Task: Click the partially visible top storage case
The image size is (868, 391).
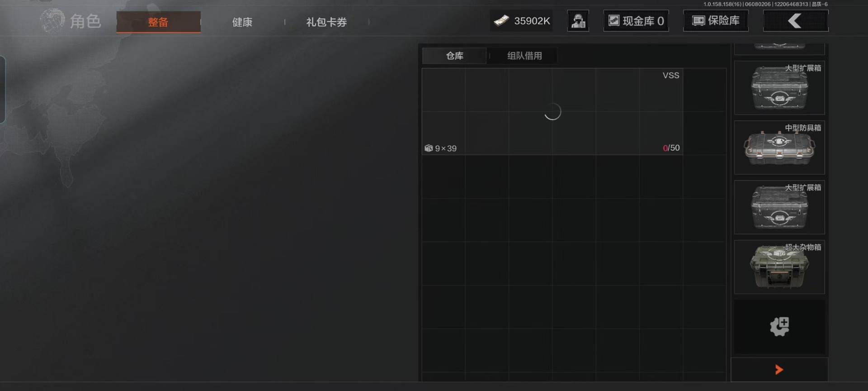Action: [x=779, y=48]
